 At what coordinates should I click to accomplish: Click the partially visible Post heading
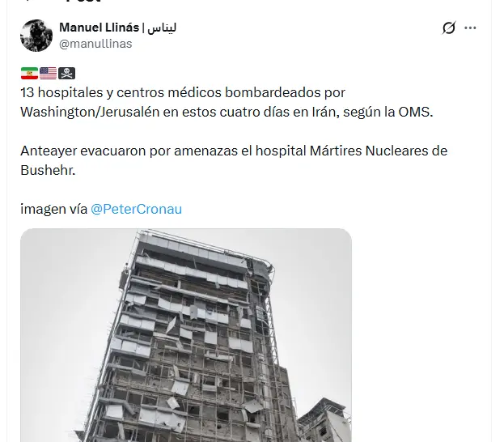pyautogui.click(x=83, y=2)
